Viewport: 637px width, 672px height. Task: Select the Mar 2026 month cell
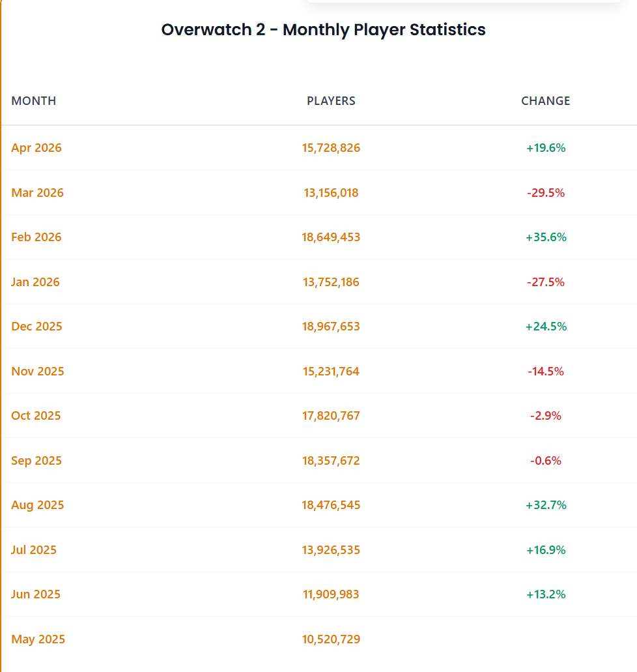[37, 193]
